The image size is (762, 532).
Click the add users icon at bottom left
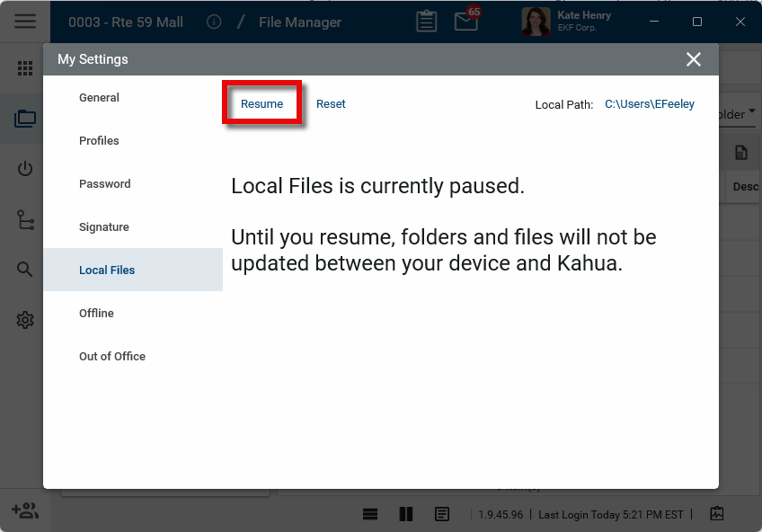(25, 511)
